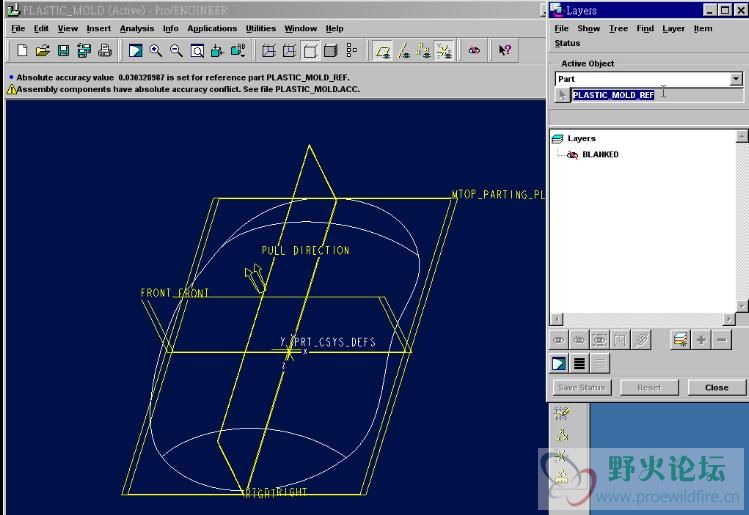749x515 pixels.
Task: Open Tree menu in Layers dialog
Action: [x=618, y=28]
